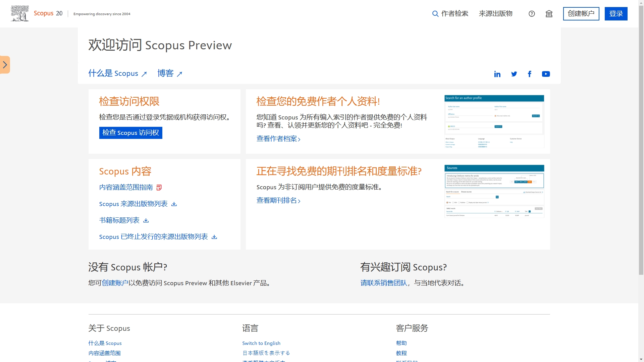Image resolution: width=644 pixels, height=362 pixels.
Task: Open 来源出版物 in the top navigation
Action: 495,14
